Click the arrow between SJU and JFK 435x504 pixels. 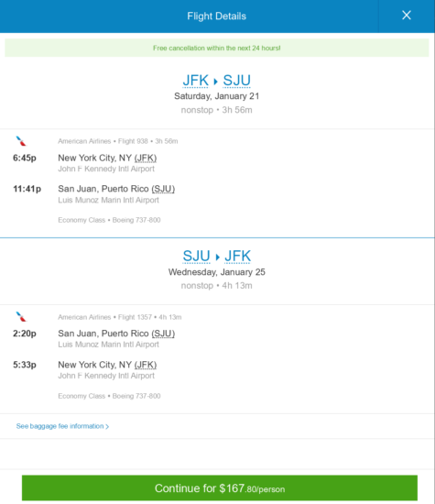coord(218,257)
